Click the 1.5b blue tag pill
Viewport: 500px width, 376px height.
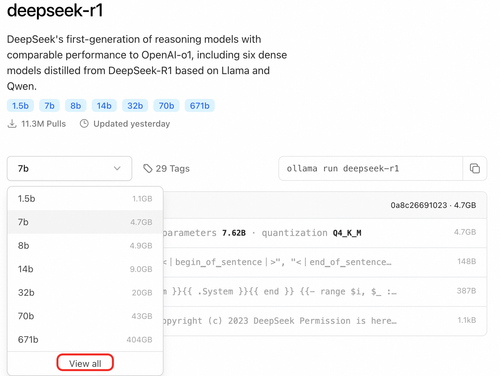point(20,106)
